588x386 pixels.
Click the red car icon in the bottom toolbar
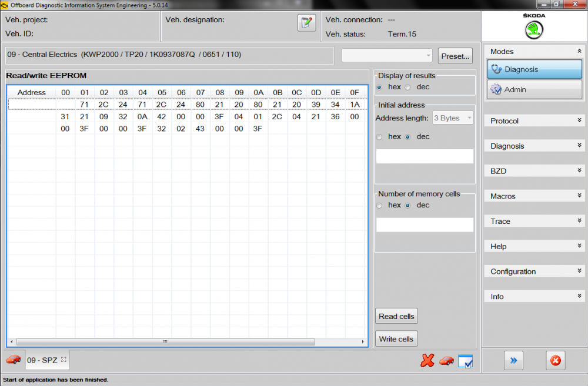point(446,361)
